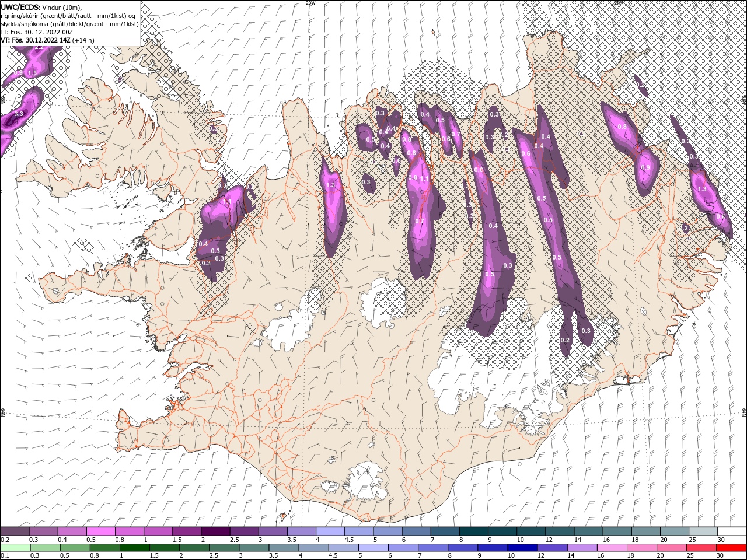Select the rain scale swatch between 25 and 30
The image size is (747, 560).
(701, 547)
